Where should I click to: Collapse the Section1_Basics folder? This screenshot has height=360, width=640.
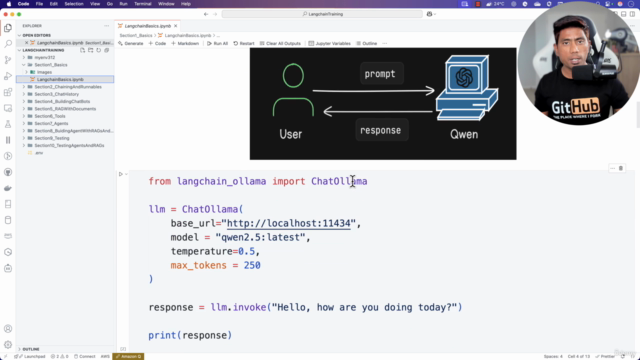click(24, 65)
